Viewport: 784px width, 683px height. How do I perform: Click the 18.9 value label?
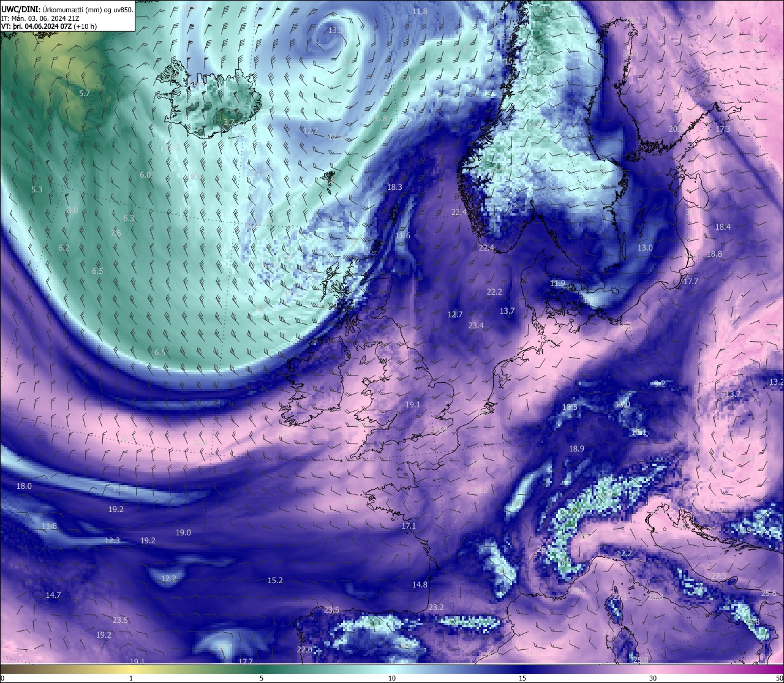coord(576,448)
